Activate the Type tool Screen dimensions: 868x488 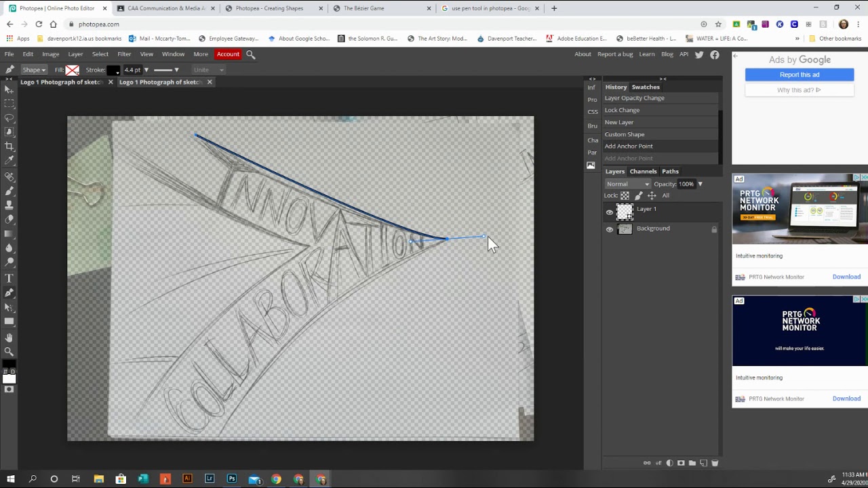point(9,279)
